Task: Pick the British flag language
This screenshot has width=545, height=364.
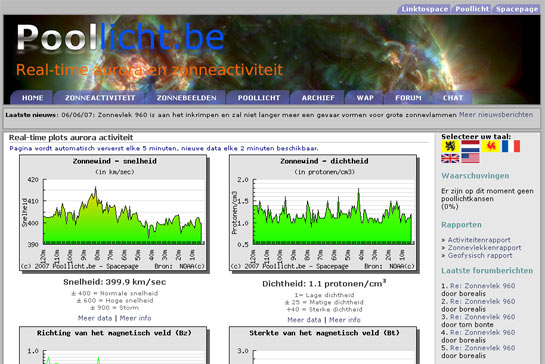Action: (450, 158)
